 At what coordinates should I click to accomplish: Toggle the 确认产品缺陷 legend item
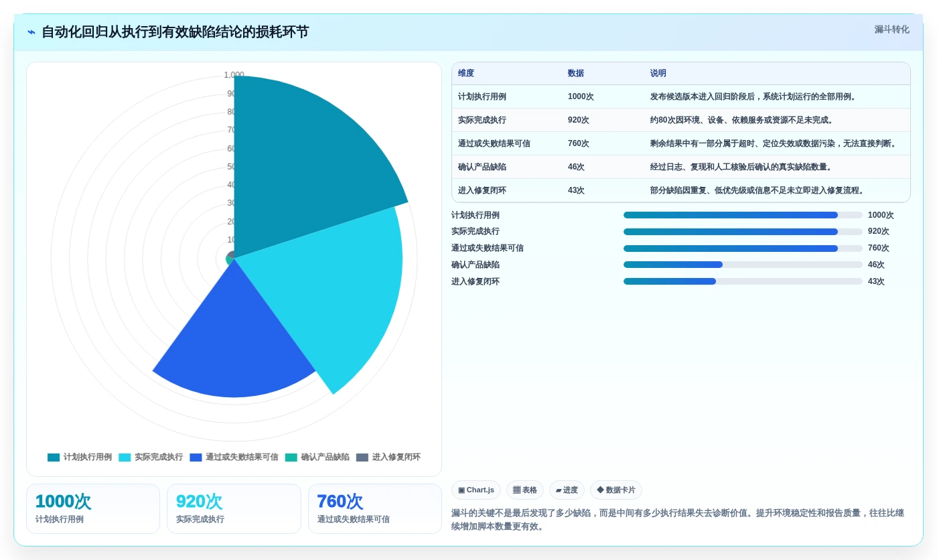pyautogui.click(x=317, y=458)
